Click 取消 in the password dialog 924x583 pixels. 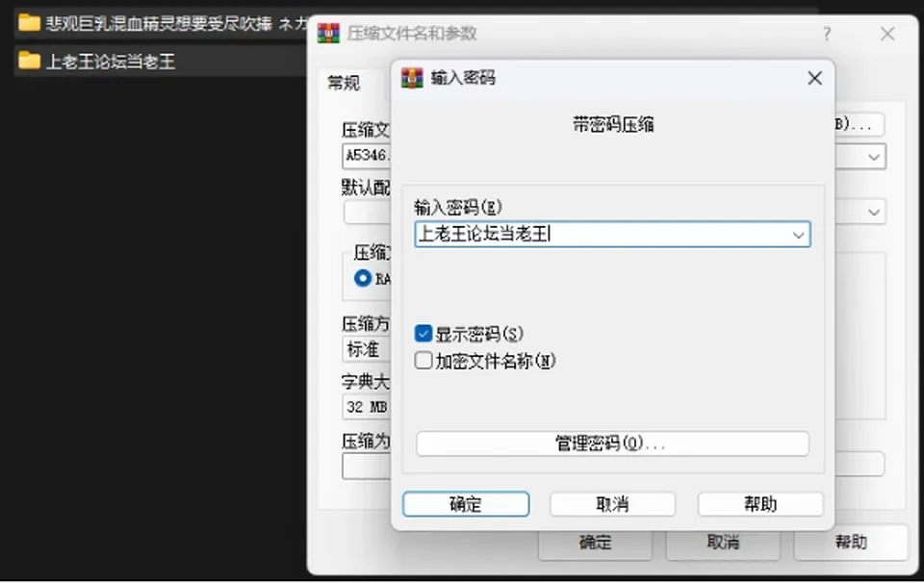[612, 504]
